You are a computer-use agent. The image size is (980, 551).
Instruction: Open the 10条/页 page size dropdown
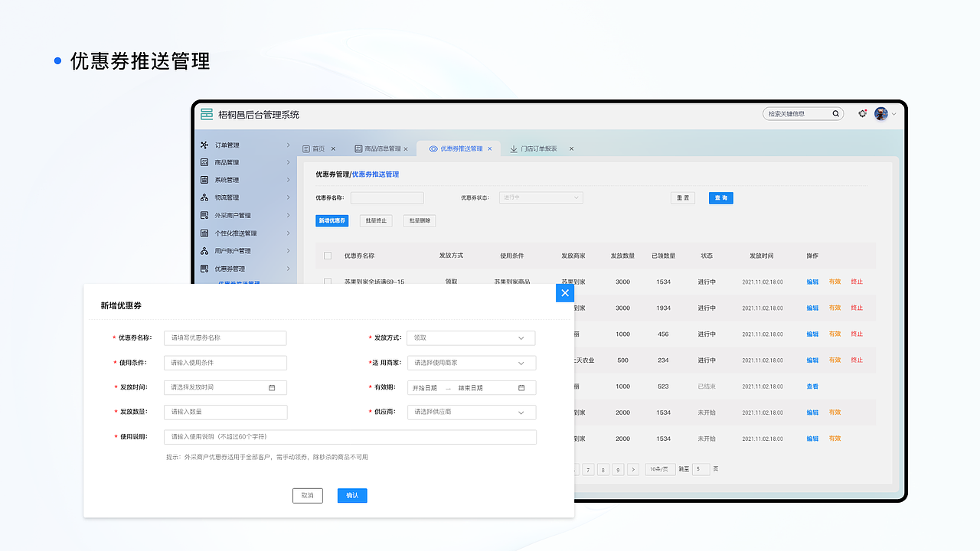(660, 469)
